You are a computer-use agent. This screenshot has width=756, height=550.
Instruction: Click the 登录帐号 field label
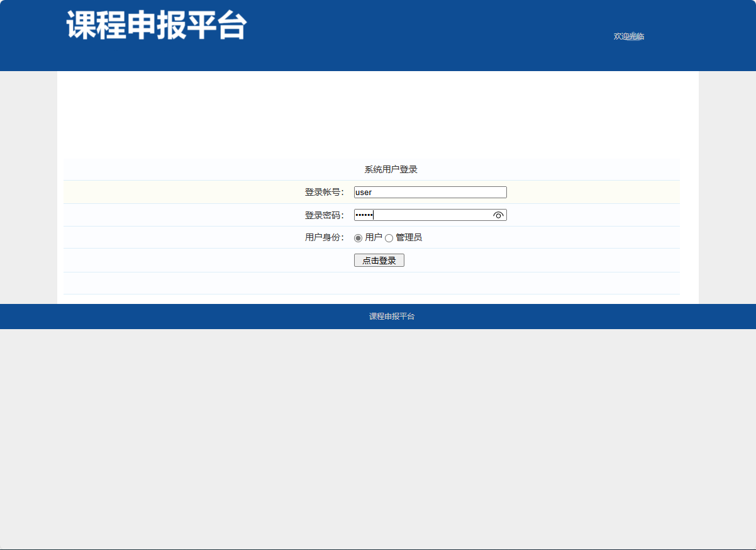pos(323,192)
